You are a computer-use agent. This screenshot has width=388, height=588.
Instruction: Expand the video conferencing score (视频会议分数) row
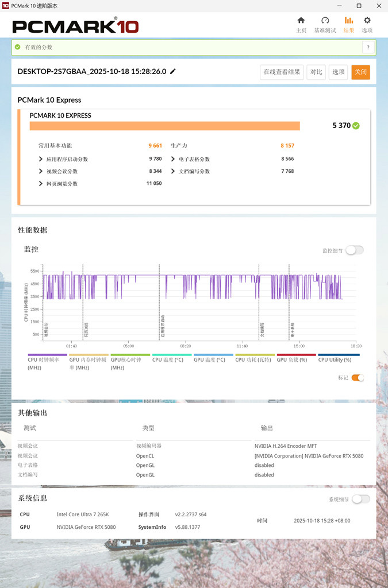41,171
